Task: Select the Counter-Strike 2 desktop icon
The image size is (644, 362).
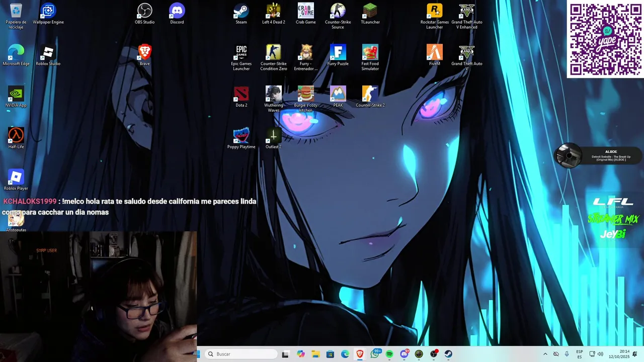Action: 370,97
